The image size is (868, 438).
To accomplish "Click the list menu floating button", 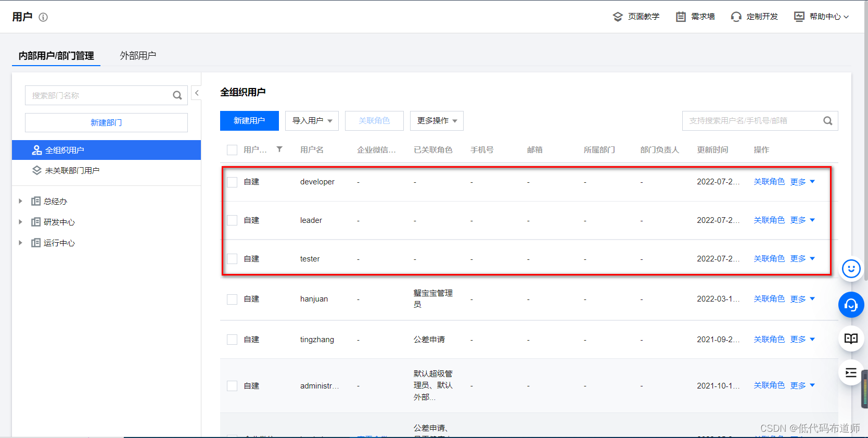I will [x=851, y=372].
